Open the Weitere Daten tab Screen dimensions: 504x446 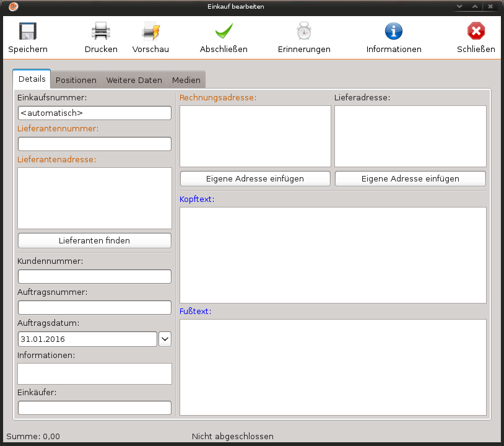(x=134, y=80)
